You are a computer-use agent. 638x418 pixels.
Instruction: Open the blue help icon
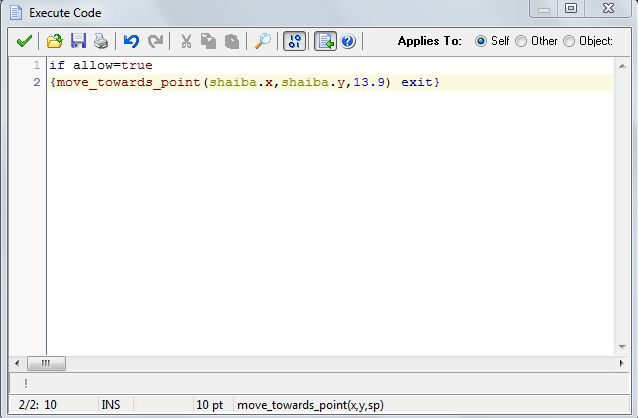[348, 41]
